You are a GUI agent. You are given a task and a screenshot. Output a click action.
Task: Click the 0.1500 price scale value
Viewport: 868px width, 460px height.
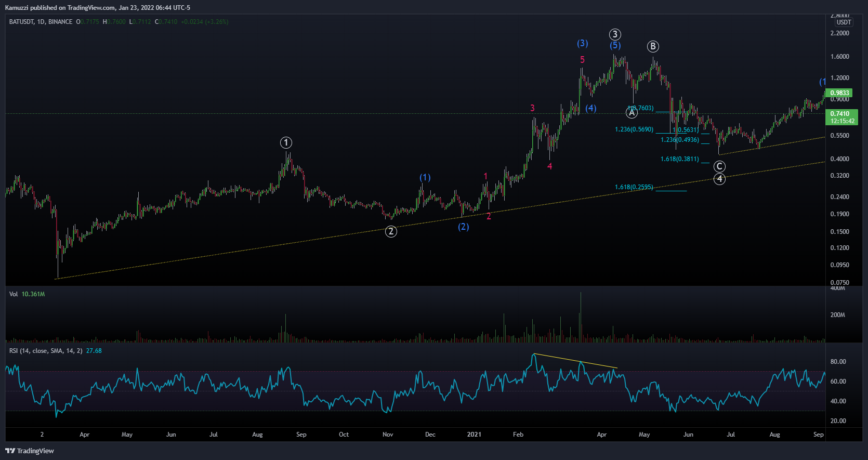[839, 232]
